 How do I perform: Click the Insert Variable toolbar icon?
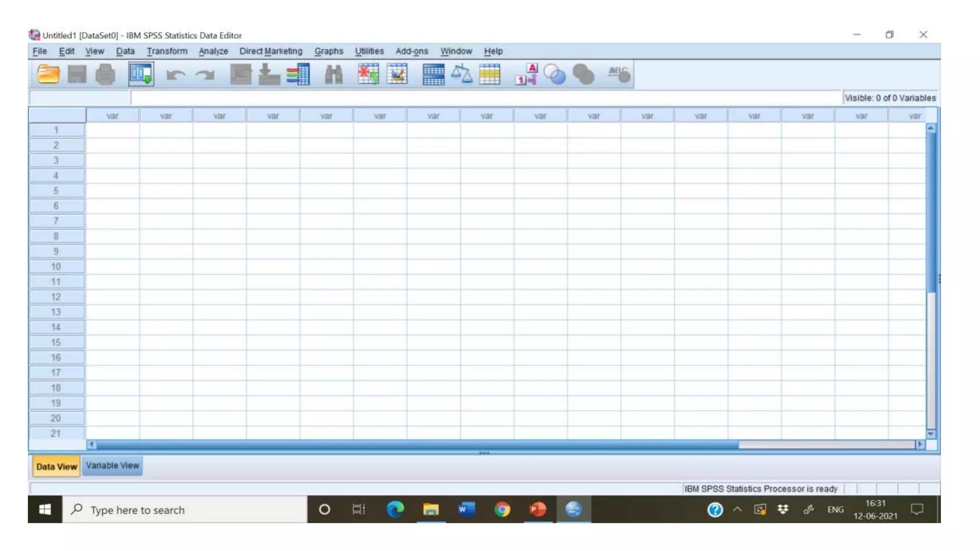[397, 74]
